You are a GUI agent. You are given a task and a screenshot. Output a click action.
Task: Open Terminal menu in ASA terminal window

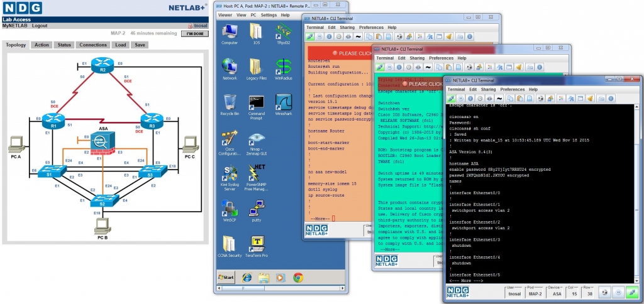457,89
